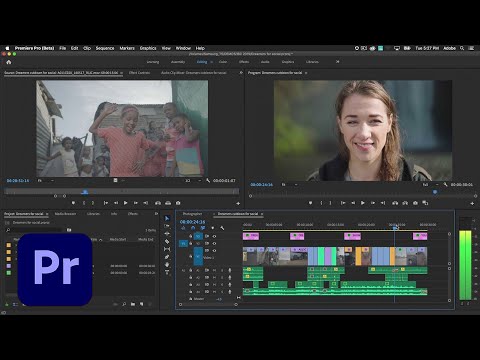Expand Project panel group overflow chevron
The width and height of the screenshot is (480, 360).
click(x=156, y=214)
